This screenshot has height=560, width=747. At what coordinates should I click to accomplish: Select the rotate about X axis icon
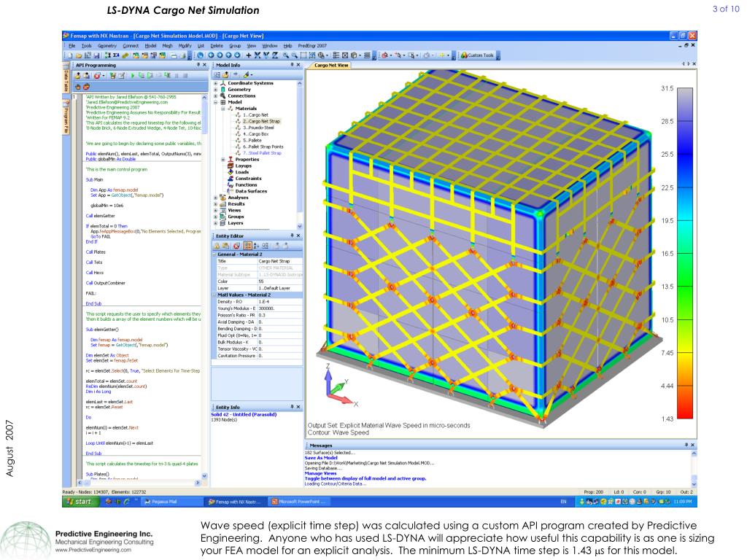(x=258, y=55)
